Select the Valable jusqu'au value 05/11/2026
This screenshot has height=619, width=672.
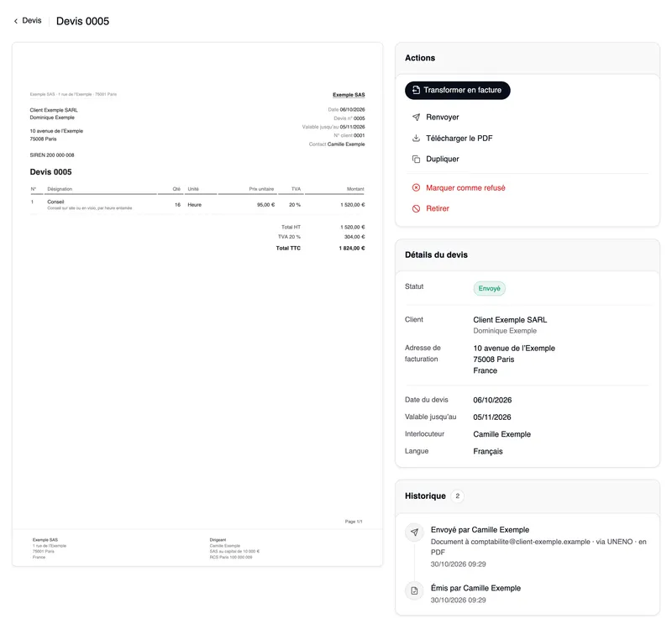(x=492, y=417)
